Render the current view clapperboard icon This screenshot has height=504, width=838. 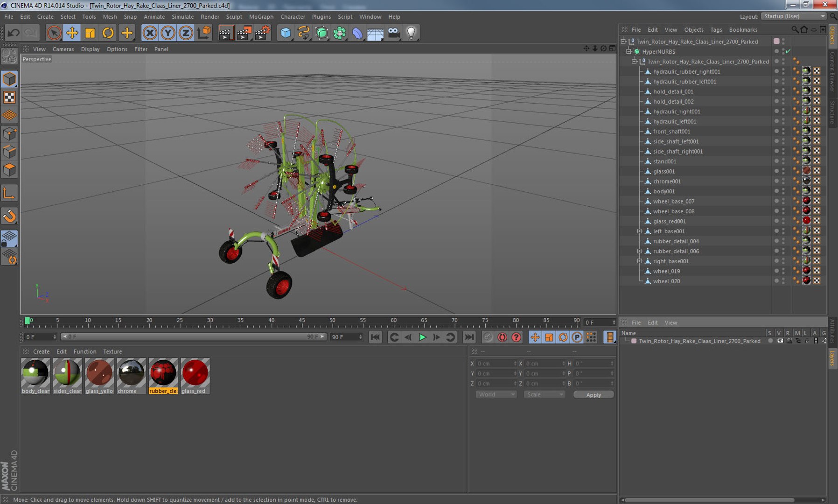(x=225, y=33)
